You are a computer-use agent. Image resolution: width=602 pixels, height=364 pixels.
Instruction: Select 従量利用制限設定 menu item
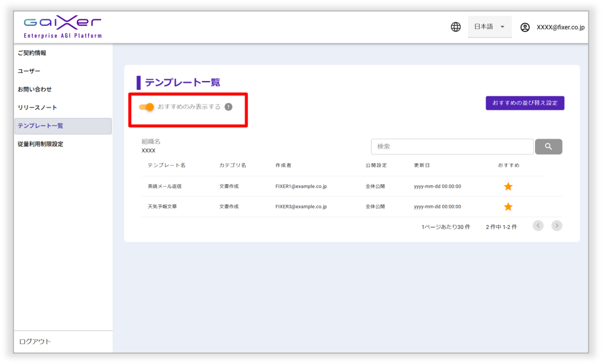click(x=40, y=144)
